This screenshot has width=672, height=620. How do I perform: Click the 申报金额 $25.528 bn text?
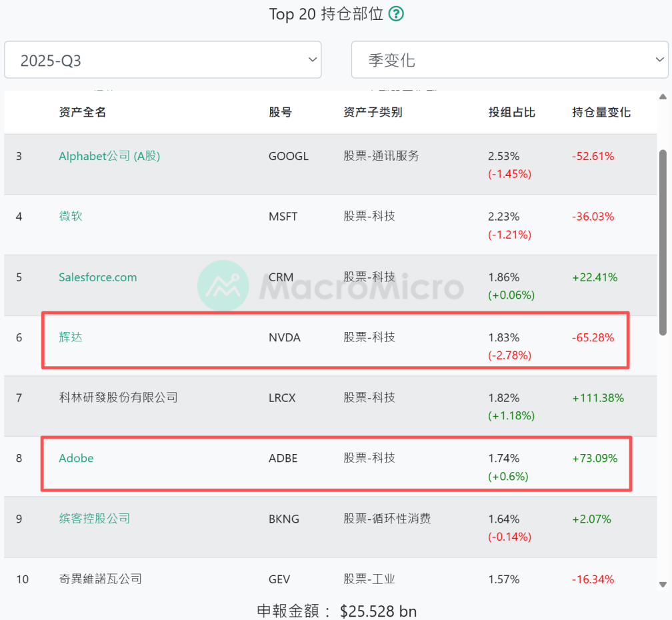coord(336,611)
